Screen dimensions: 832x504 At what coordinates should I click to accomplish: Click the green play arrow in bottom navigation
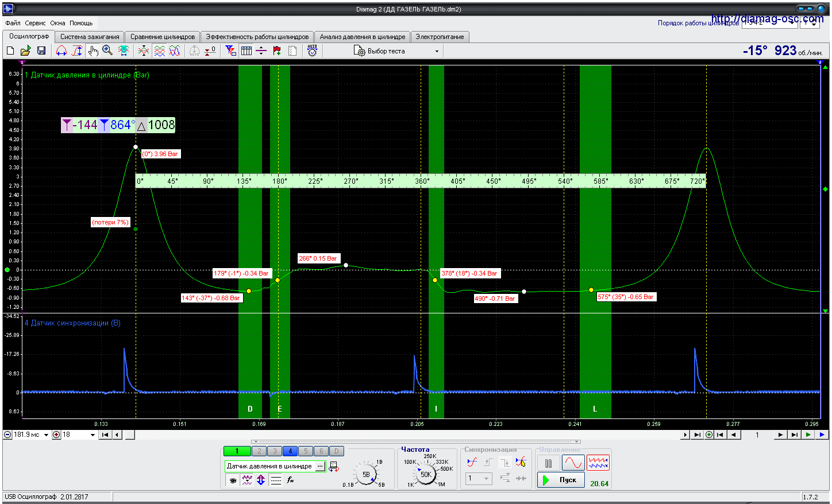pos(808,435)
